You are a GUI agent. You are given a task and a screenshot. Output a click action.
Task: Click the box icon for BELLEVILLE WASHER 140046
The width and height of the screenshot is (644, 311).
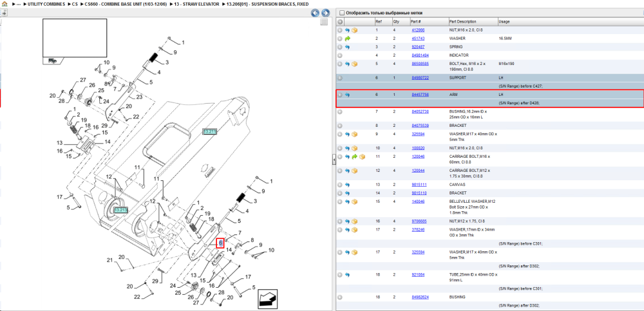click(x=354, y=202)
